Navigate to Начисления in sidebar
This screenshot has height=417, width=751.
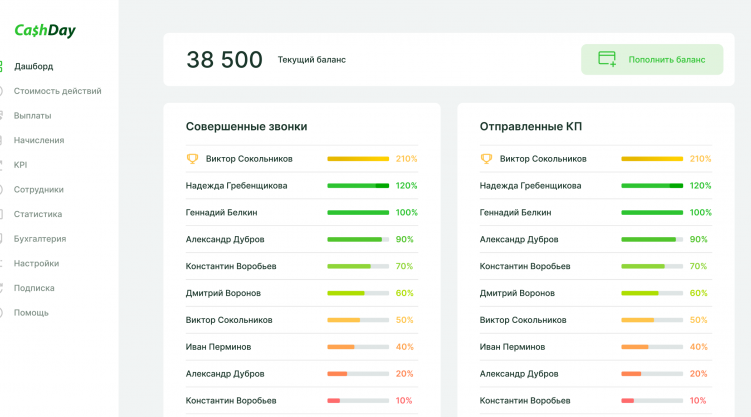click(39, 140)
